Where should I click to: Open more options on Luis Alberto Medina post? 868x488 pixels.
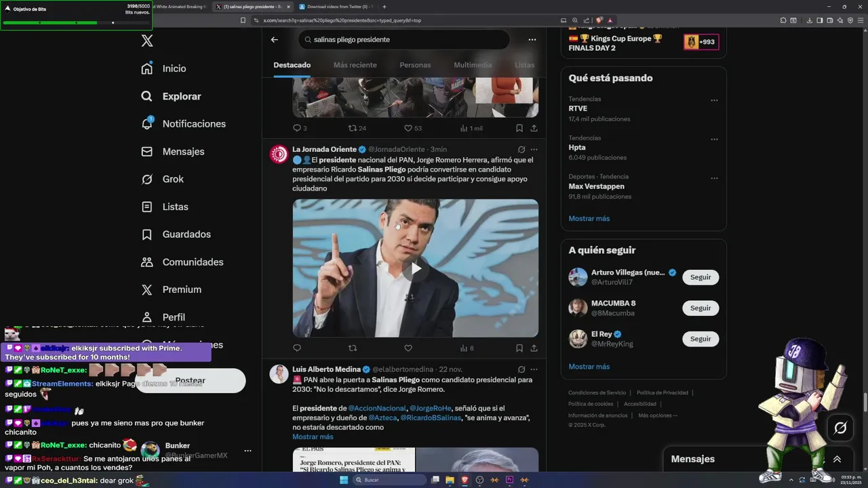[x=534, y=369]
